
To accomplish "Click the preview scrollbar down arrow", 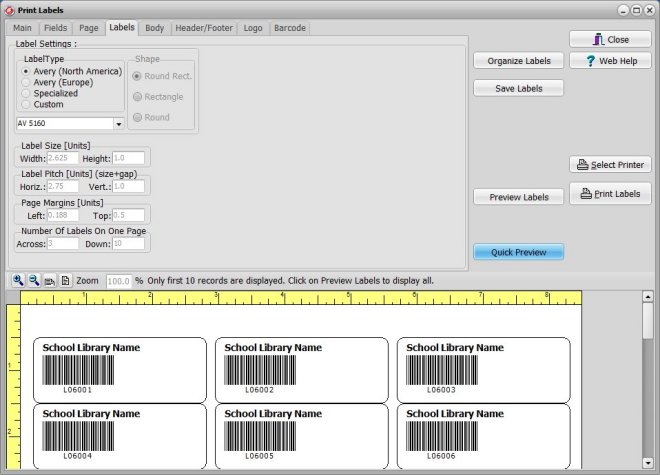I will point(648,463).
